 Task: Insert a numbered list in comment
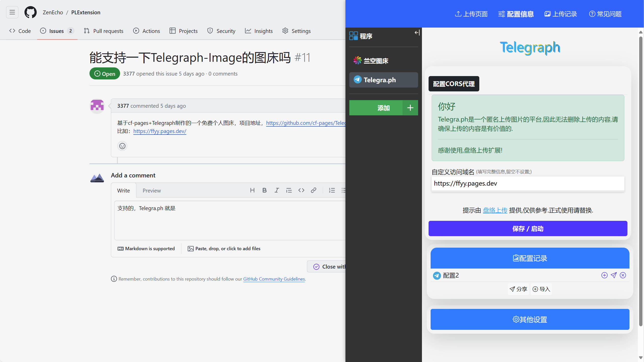[x=332, y=190]
